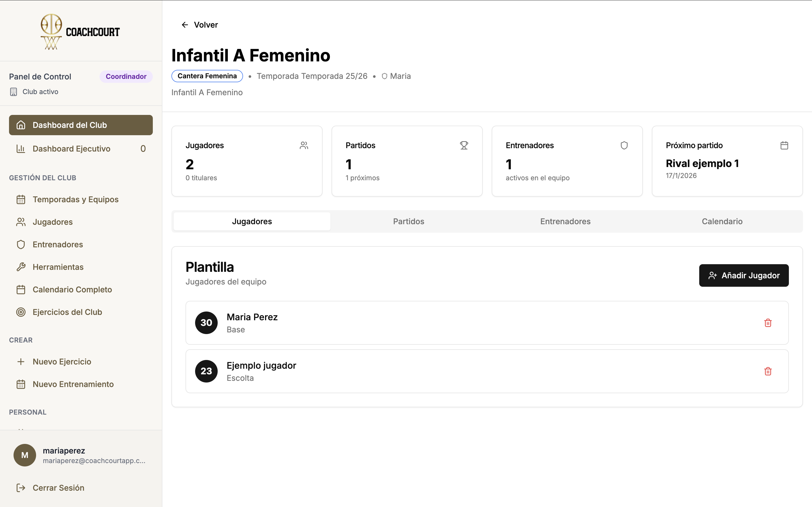Click the trash icon for Ejemplo jugador
Screen dimensions: 812x507
pos(768,371)
